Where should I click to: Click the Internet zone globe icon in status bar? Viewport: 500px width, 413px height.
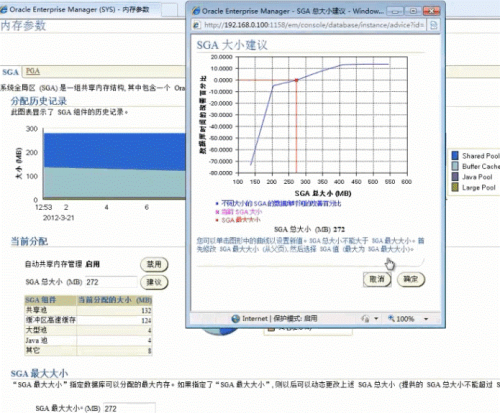(x=236, y=319)
